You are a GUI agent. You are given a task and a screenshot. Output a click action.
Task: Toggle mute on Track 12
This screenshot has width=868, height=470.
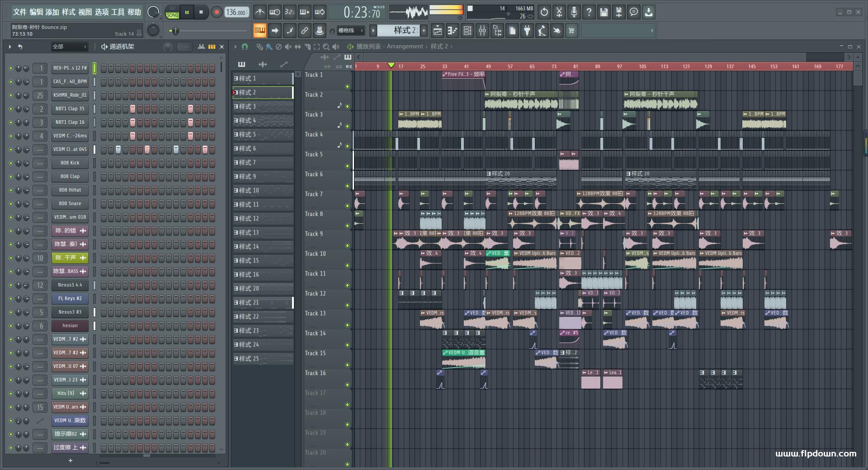point(347,305)
